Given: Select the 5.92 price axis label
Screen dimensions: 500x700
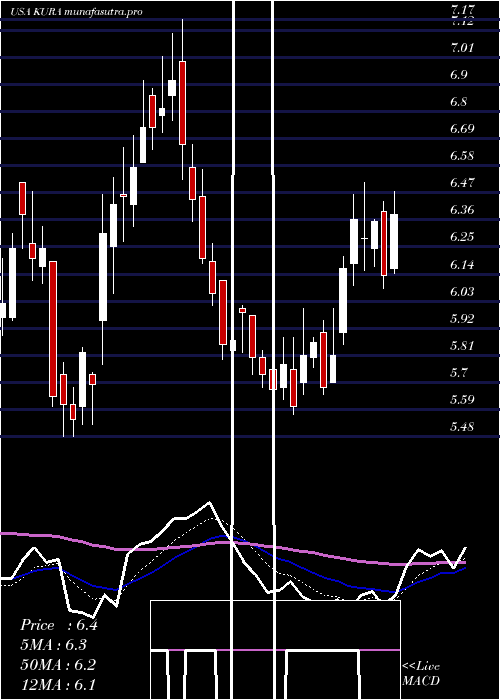Looking at the screenshot, I should click(x=462, y=319).
